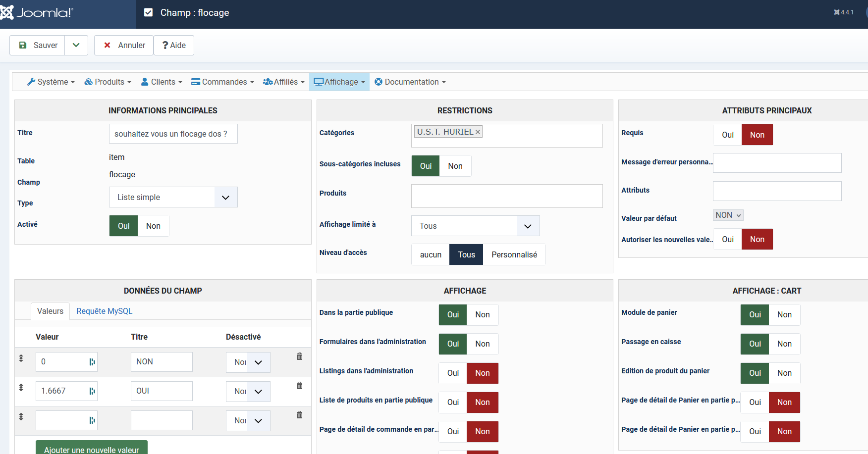Image resolution: width=868 pixels, height=454 pixels.
Task: Focus the Titre field with flocage question
Action: (173, 134)
